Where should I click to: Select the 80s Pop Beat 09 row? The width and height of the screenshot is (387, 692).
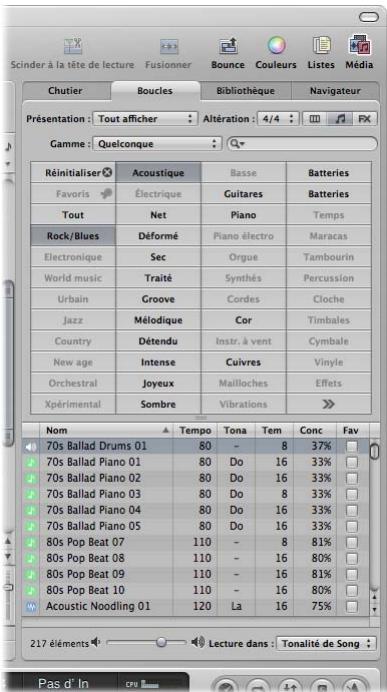click(x=196, y=575)
